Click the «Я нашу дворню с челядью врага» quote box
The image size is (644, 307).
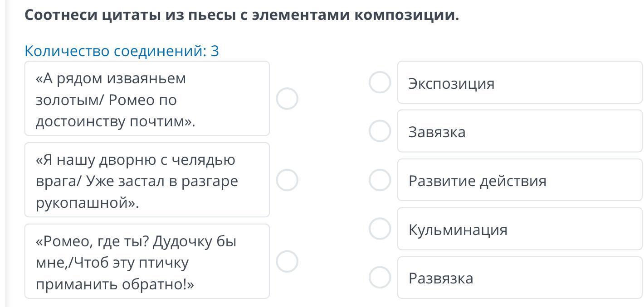point(146,180)
